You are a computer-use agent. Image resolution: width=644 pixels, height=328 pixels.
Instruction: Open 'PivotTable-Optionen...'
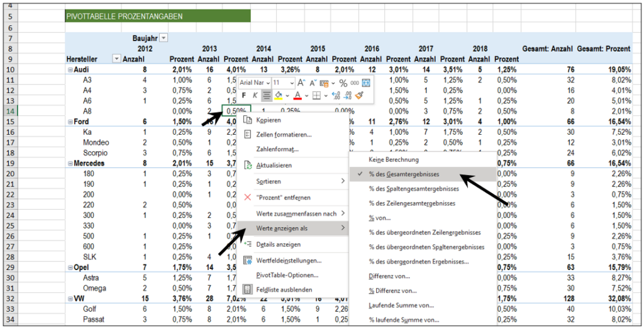(x=293, y=275)
